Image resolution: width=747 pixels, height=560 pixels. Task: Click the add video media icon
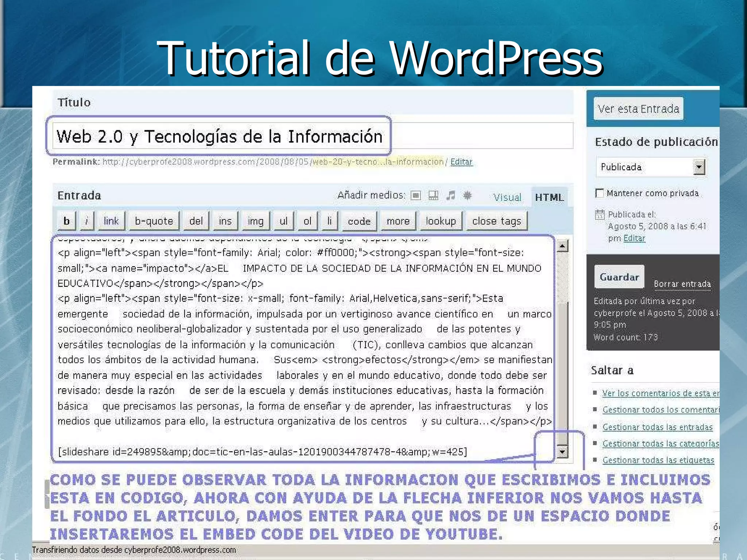(433, 196)
